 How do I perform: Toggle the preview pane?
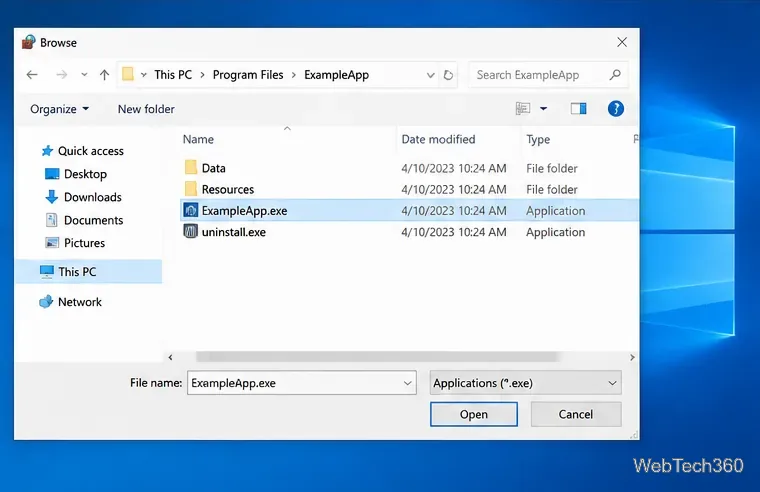click(x=578, y=109)
